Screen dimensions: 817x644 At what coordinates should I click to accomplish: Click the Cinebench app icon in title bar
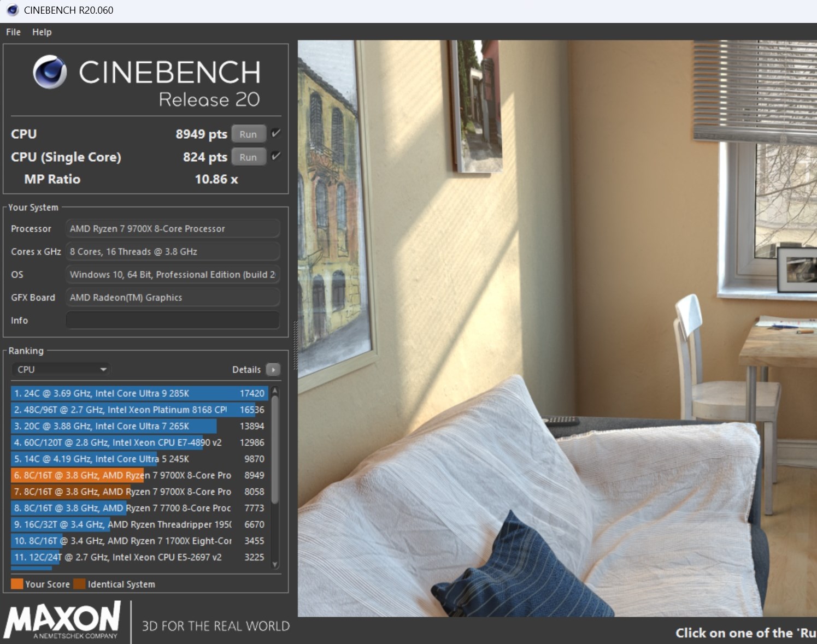[x=12, y=10]
